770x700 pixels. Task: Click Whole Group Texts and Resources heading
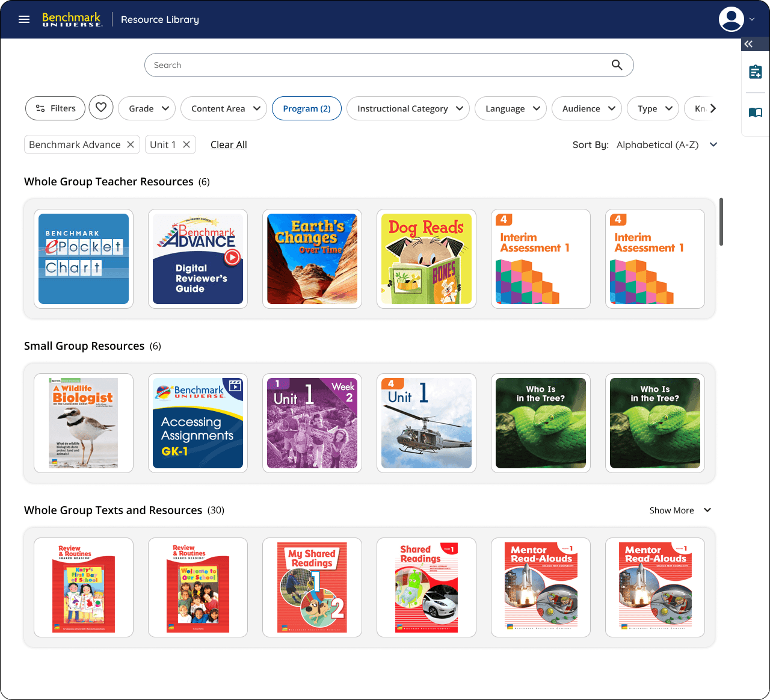pos(113,510)
